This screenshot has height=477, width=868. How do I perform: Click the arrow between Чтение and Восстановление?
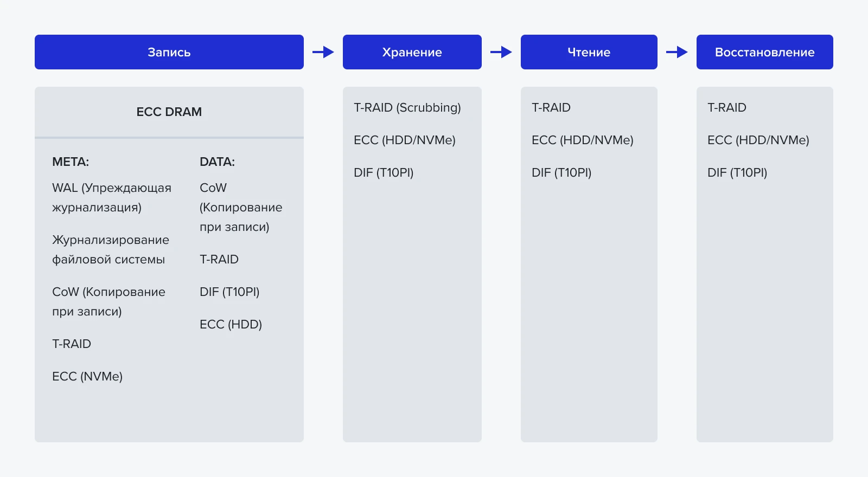pyautogui.click(x=677, y=52)
